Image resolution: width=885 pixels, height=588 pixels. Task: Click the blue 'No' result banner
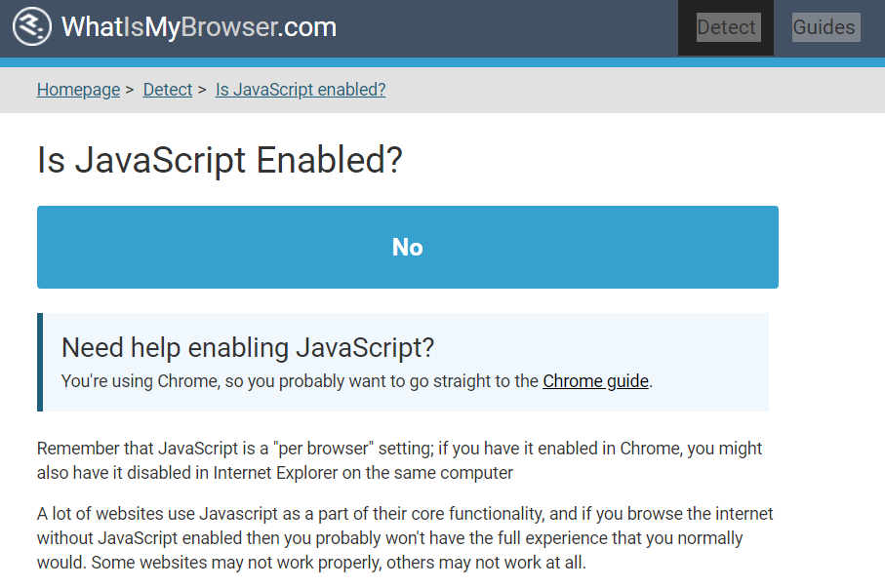point(408,248)
